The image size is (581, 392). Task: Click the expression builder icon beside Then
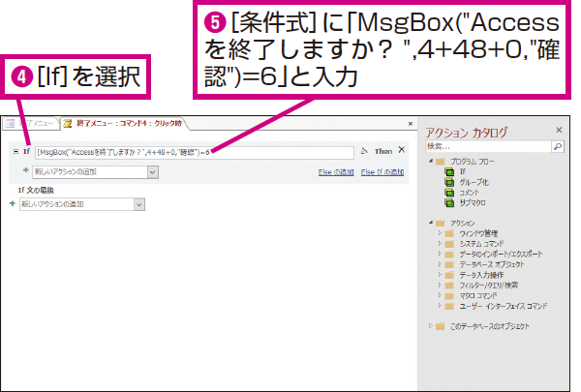[x=363, y=152]
